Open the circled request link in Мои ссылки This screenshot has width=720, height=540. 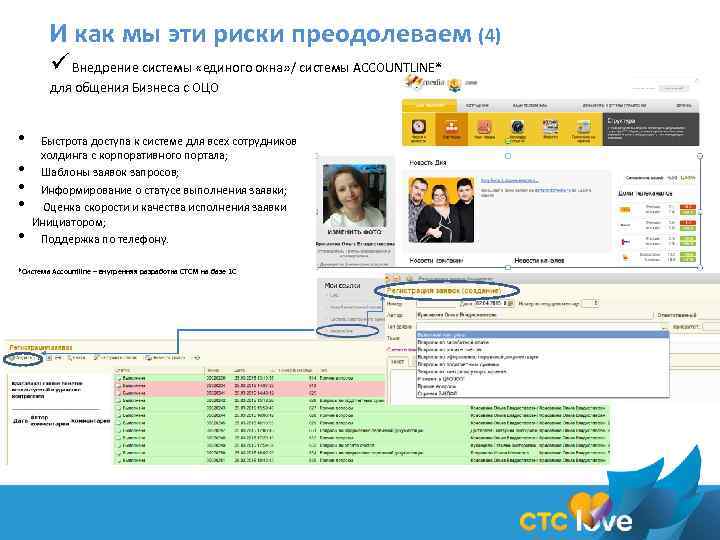342,331
